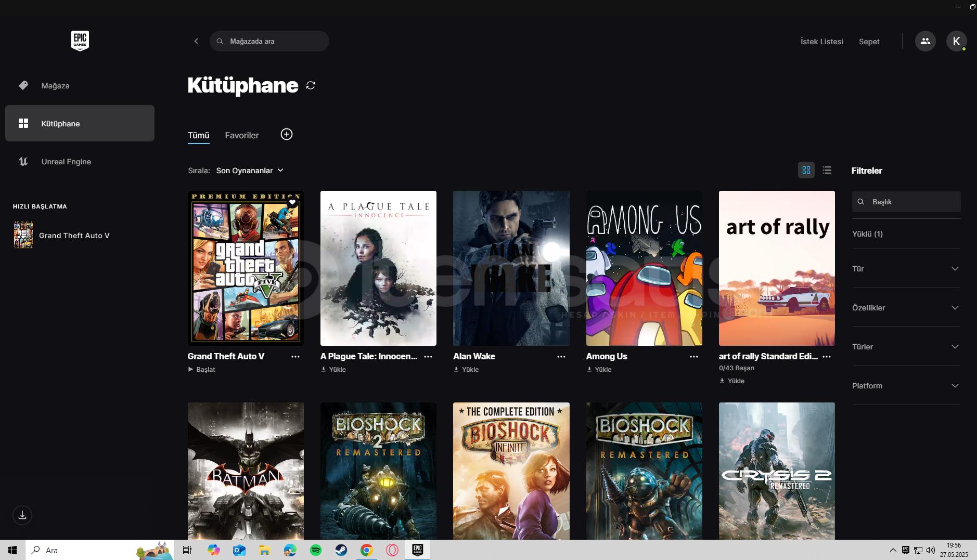Add a new collection with plus icon

286,135
